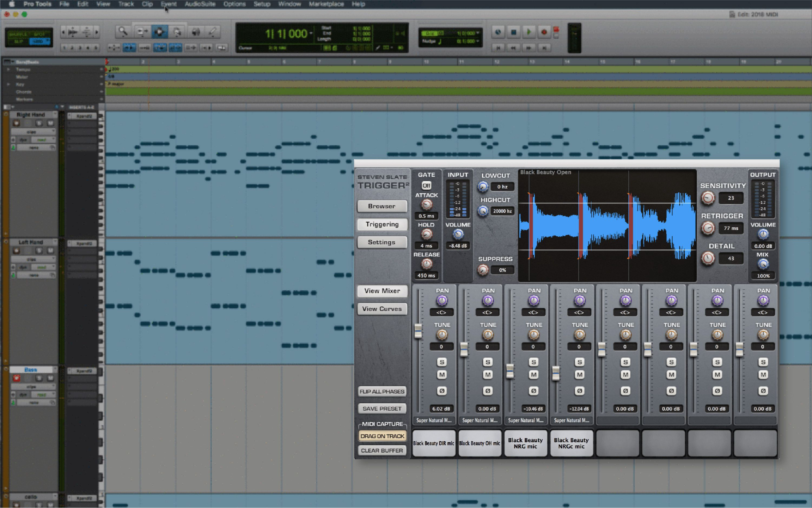This screenshot has height=508, width=812.
Task: Click the Play transport button
Action: click(x=529, y=32)
